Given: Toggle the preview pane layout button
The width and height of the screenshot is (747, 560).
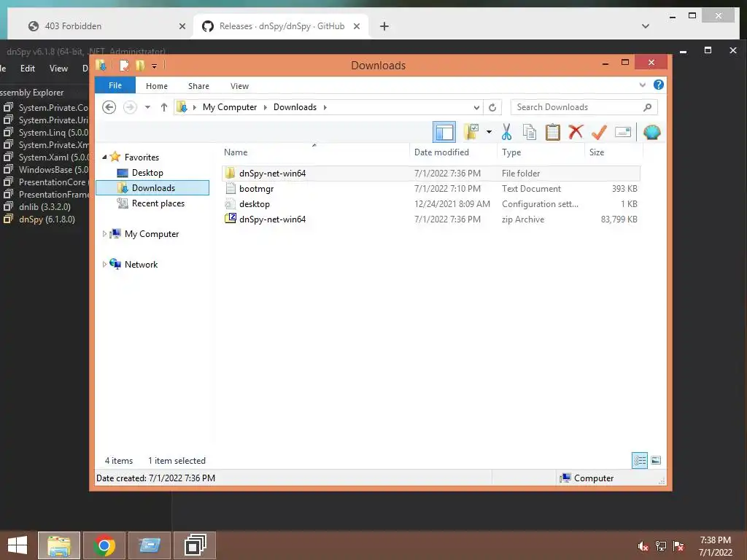Looking at the screenshot, I should pyautogui.click(x=444, y=132).
